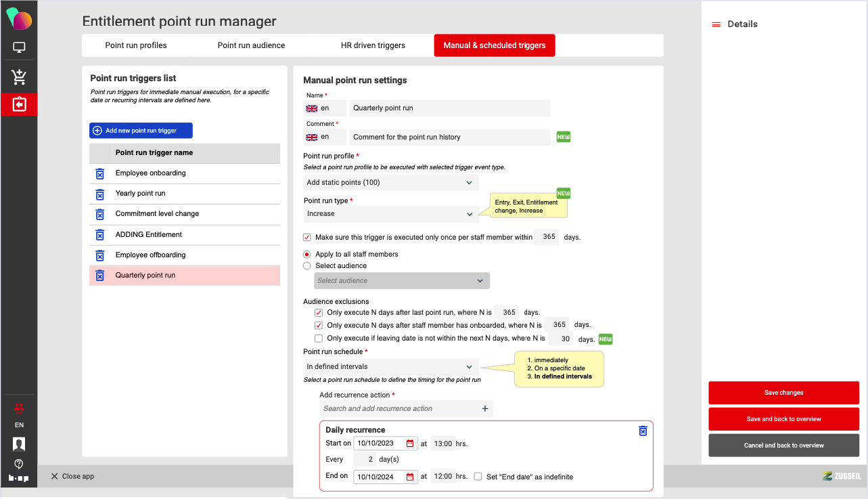The image size is (868, 499).
Task: Click into the Name field Quarterly point run
Action: pyautogui.click(x=449, y=108)
